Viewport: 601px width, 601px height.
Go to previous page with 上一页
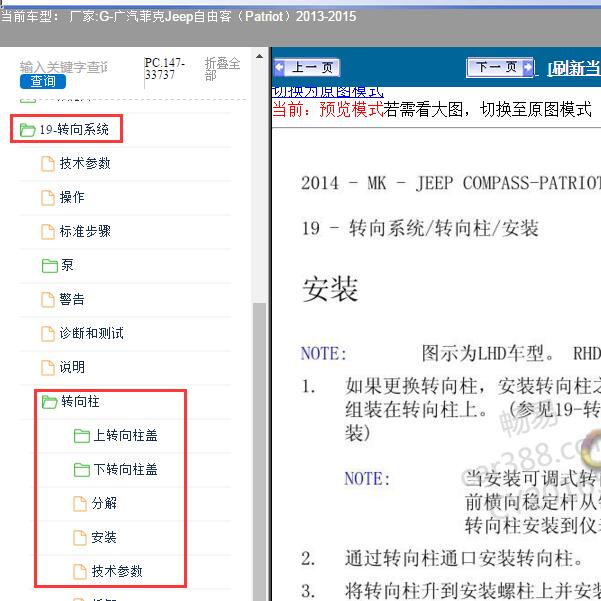tap(307, 68)
